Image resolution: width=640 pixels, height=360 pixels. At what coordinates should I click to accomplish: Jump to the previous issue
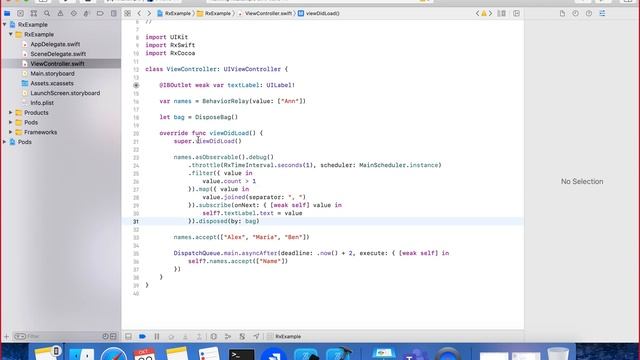[477, 13]
